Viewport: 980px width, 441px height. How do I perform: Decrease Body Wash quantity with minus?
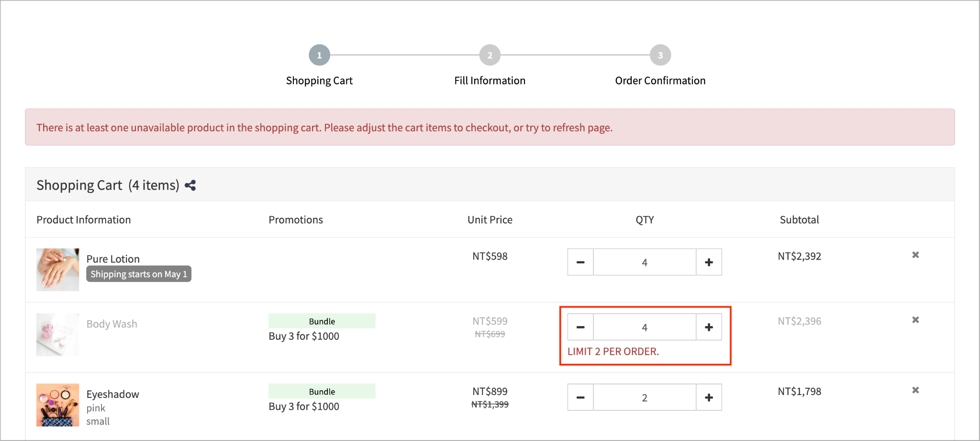pos(580,327)
